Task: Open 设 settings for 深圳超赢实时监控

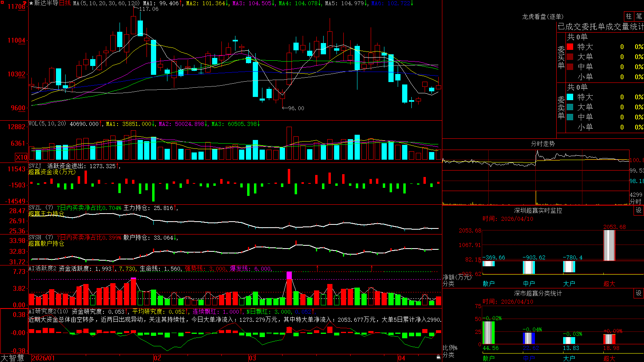Action: pos(639,210)
